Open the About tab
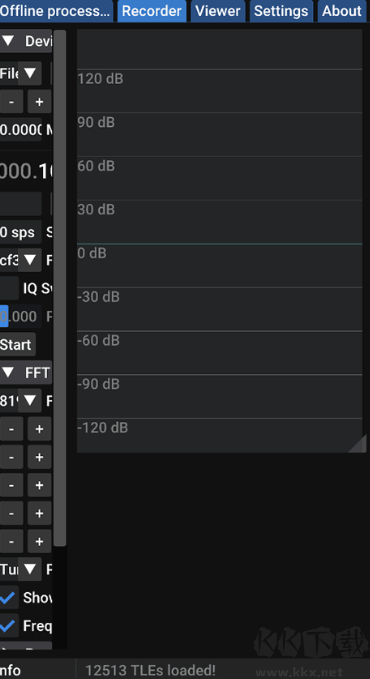Image resolution: width=370 pixels, height=679 pixels. pyautogui.click(x=342, y=11)
